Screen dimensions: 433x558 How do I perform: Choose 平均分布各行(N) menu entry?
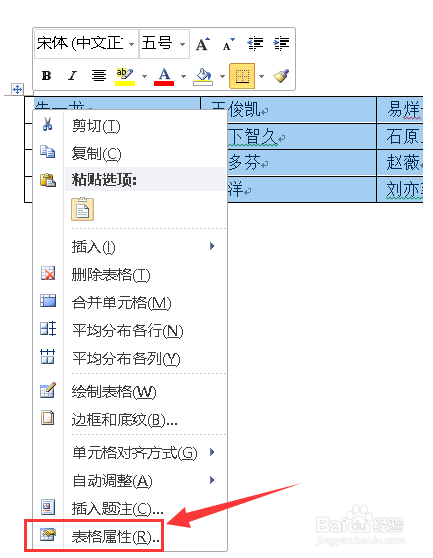[x=129, y=331]
